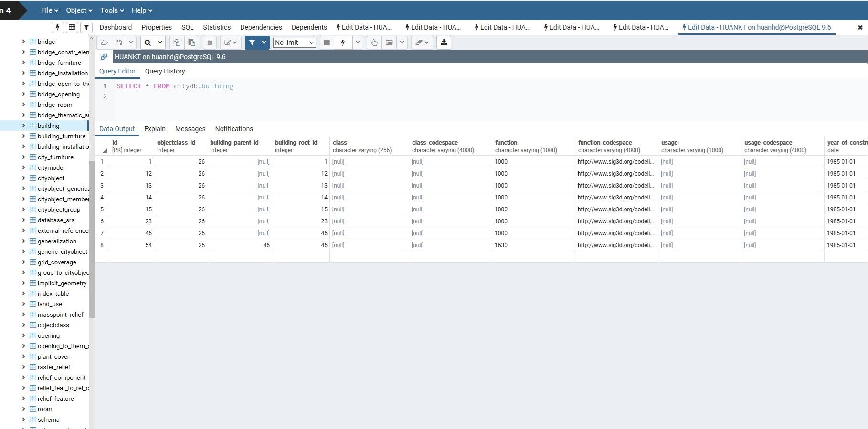Image resolution: width=868 pixels, height=429 pixels.
Task: Click the Find magnifier icon
Action: click(148, 42)
